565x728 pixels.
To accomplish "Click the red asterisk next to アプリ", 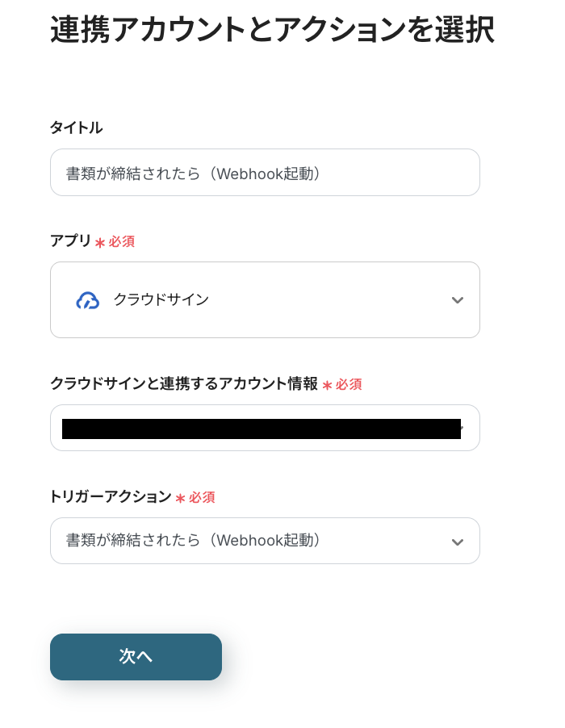I will point(100,242).
